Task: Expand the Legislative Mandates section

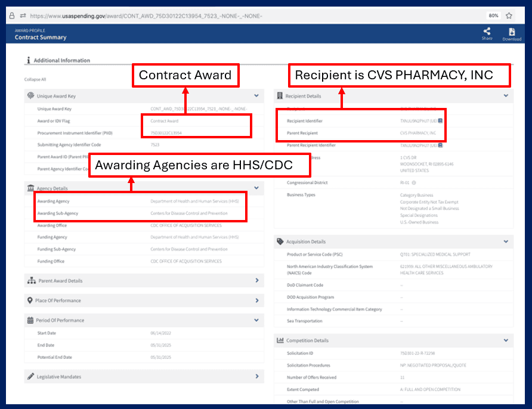Action: click(x=257, y=376)
